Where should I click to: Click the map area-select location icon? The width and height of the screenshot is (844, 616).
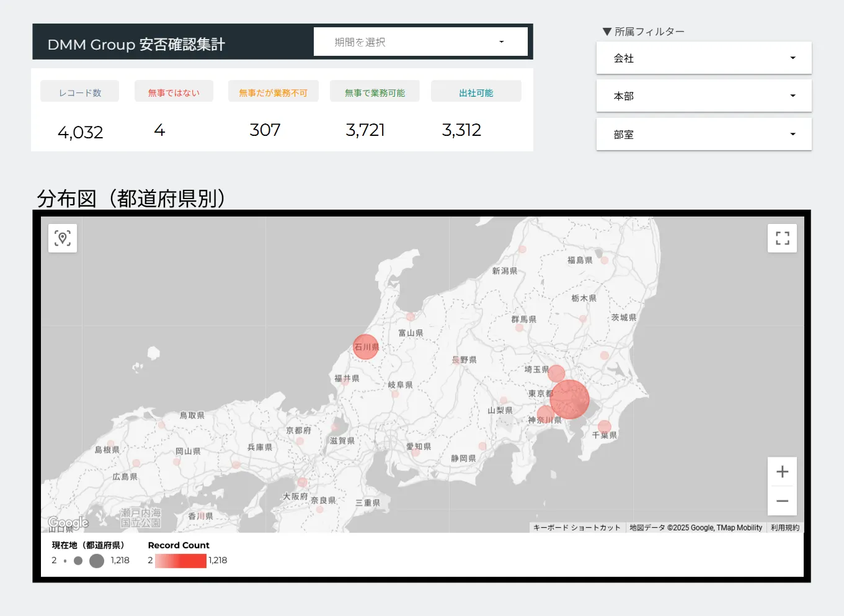pos(63,238)
